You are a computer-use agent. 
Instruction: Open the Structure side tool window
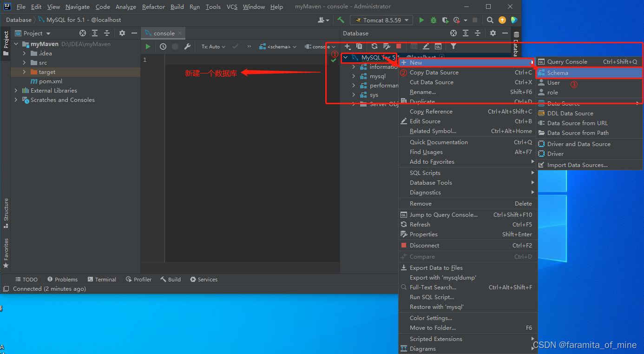[6, 213]
